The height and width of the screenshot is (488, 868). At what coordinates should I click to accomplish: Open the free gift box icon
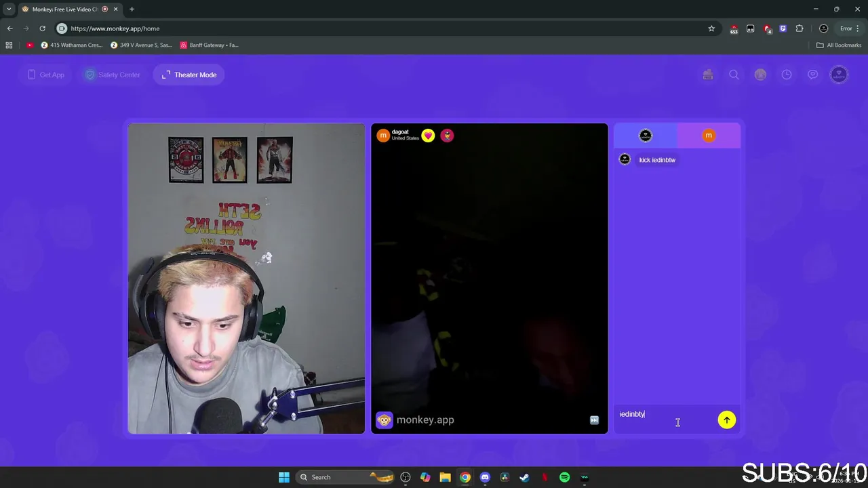[x=708, y=75]
